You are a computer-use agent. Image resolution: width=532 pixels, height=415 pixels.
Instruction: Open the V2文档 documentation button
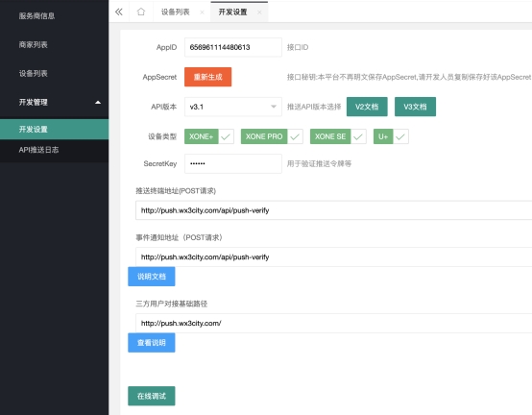point(367,107)
